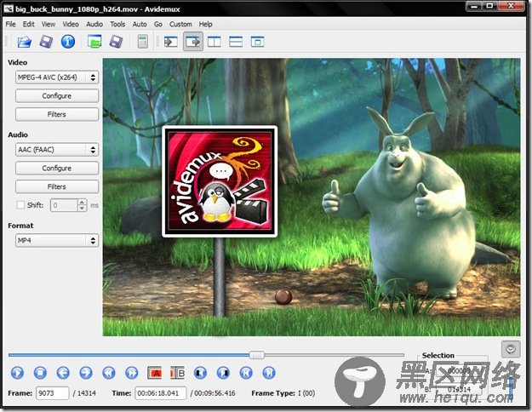
Task: Select the separate window preview icon
Action: pos(257,42)
